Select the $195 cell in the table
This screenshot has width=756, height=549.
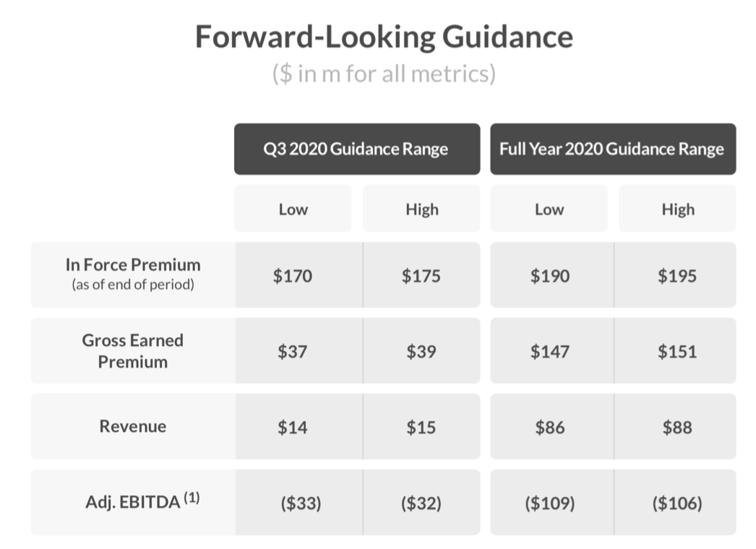pos(677,276)
